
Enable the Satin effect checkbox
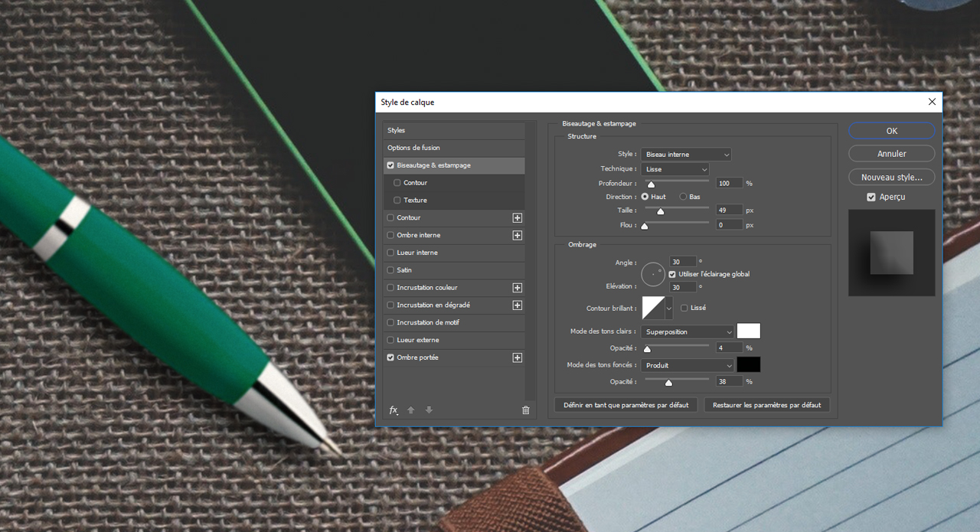[391, 270]
